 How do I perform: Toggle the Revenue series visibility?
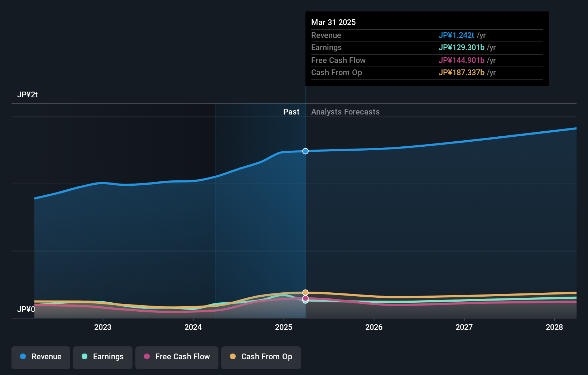tap(40, 357)
